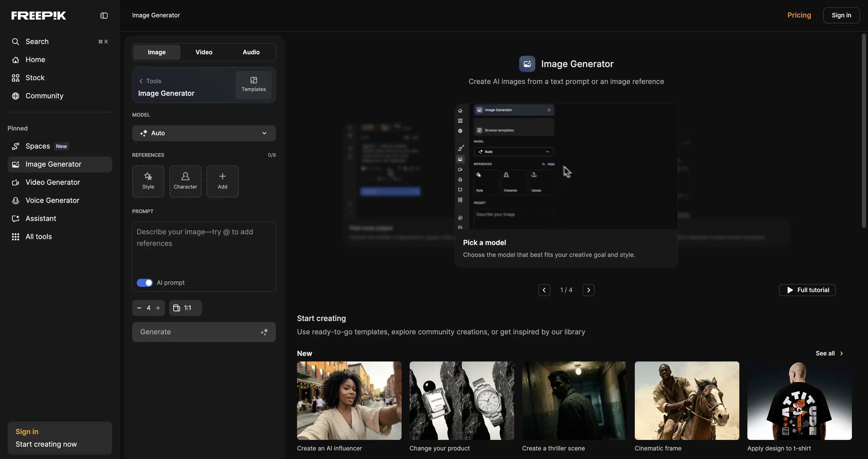The height and width of the screenshot is (459, 868).
Task: Add a Style reference
Action: pyautogui.click(x=148, y=181)
